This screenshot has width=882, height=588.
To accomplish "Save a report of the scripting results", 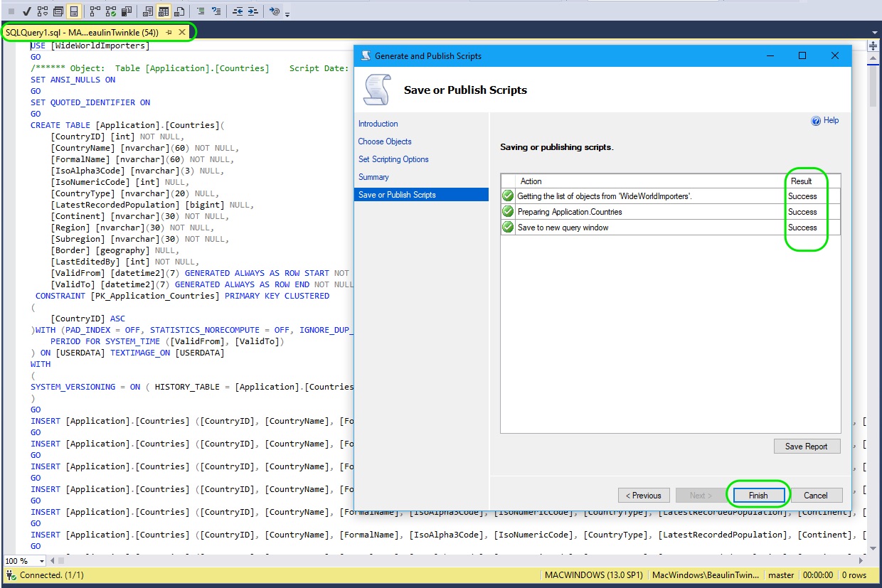I will tap(807, 446).
